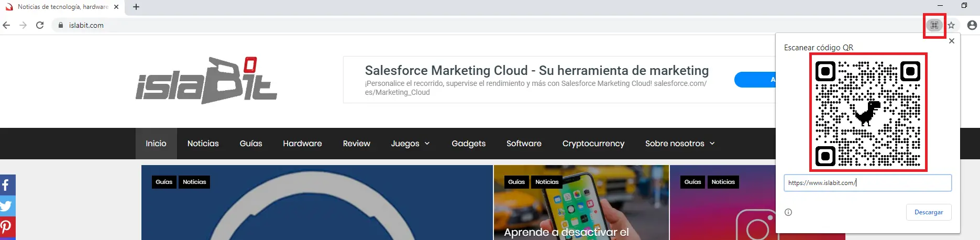Open the Chrome profile account icon
Viewport: 980px width, 240px height.
pyautogui.click(x=972, y=25)
